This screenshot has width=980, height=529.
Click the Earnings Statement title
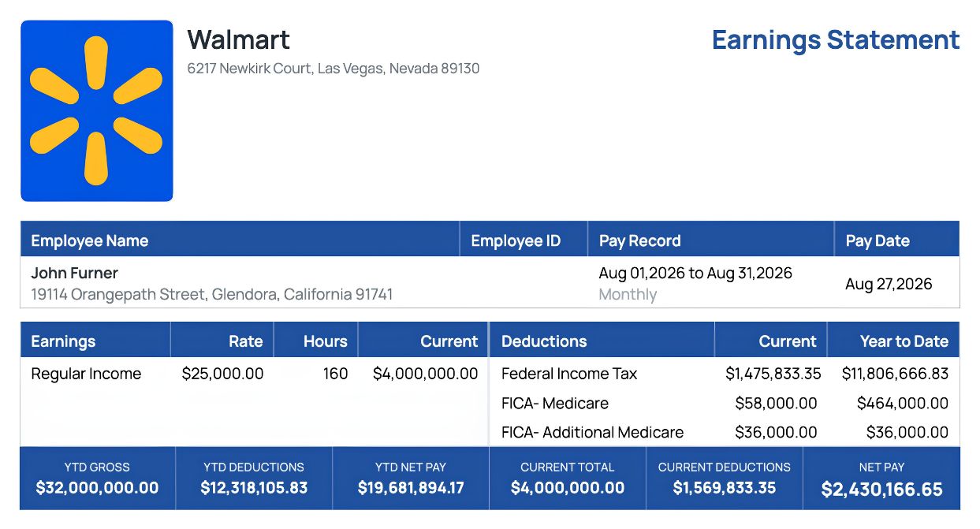(x=836, y=39)
